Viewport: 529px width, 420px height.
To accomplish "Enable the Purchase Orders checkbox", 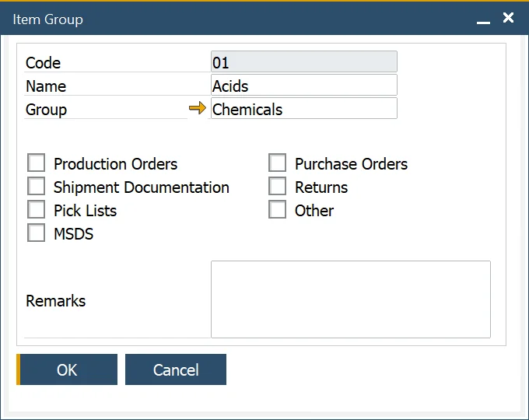I will click(278, 163).
